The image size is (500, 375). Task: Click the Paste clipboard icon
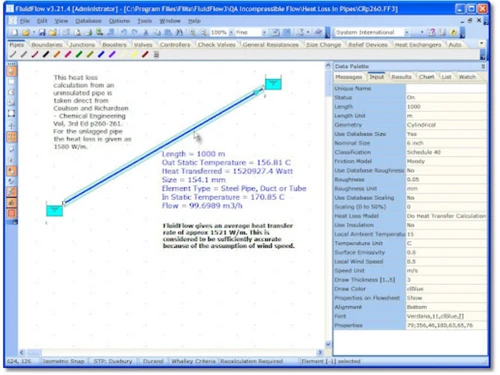pyautogui.click(x=168, y=32)
